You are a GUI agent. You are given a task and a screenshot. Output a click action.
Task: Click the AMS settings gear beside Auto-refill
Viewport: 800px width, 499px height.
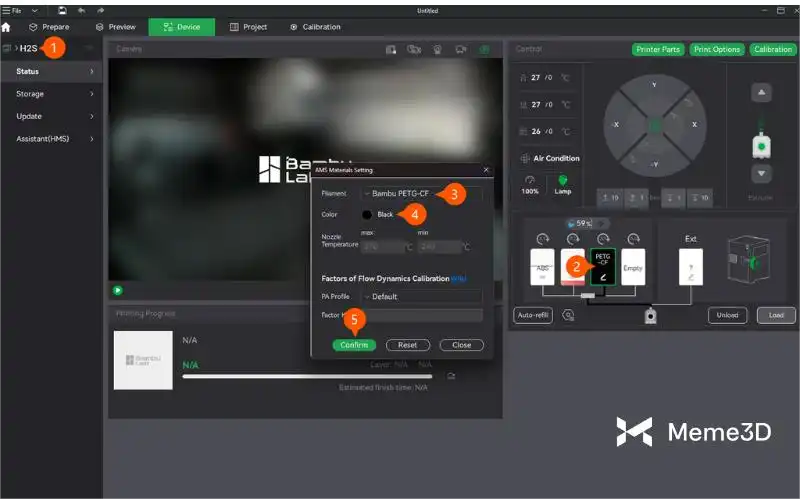point(568,315)
